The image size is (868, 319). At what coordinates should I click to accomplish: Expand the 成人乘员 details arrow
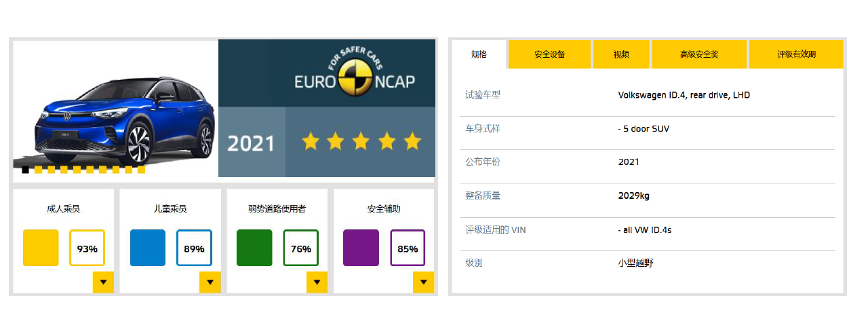(103, 282)
